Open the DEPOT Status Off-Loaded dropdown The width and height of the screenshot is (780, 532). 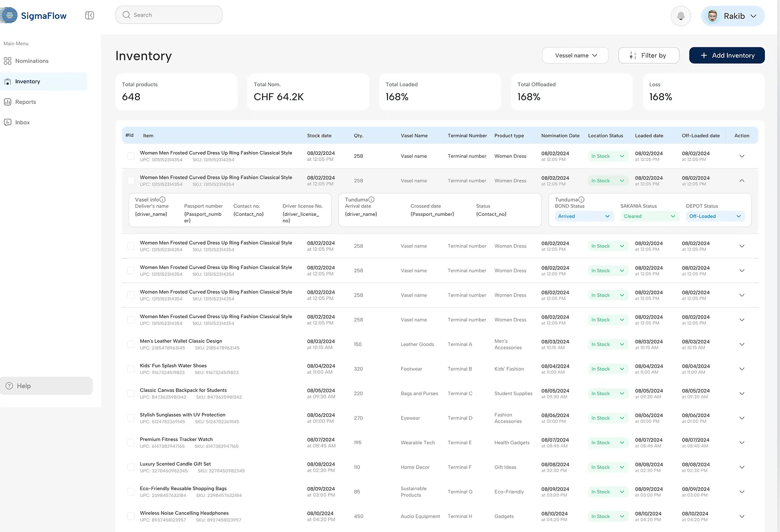(715, 216)
